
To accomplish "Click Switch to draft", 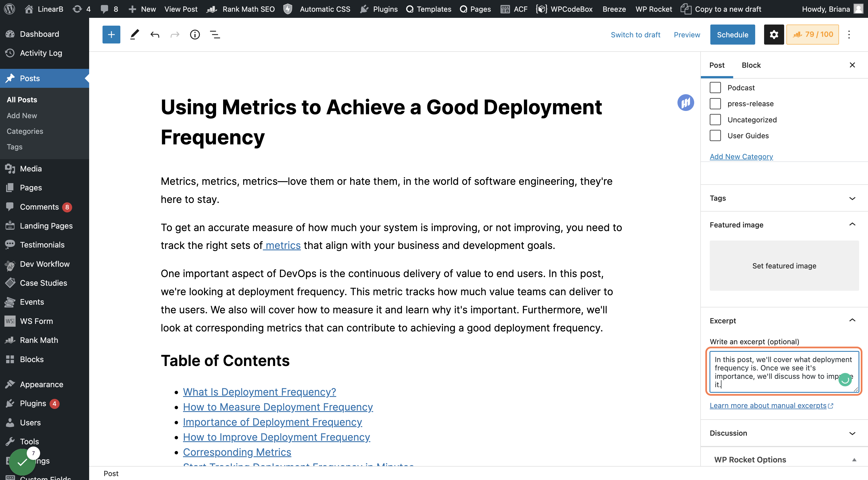I will [635, 34].
